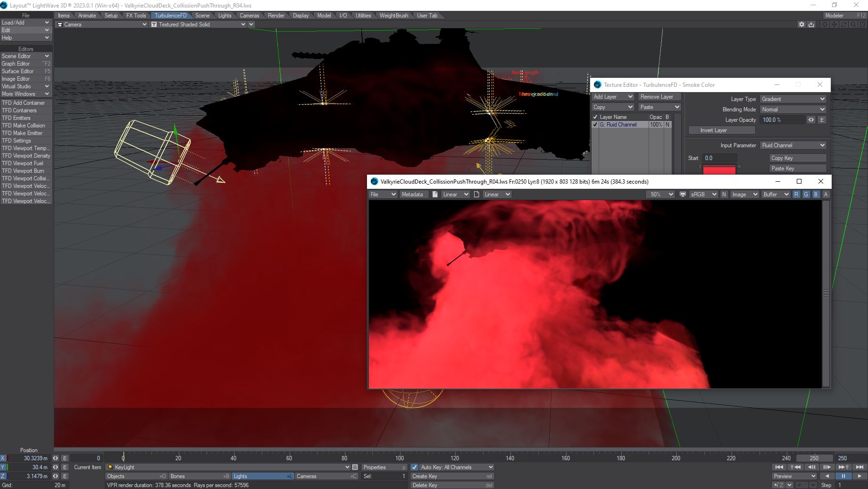
Task: Toggle the alpha channel button
Action: click(x=826, y=194)
